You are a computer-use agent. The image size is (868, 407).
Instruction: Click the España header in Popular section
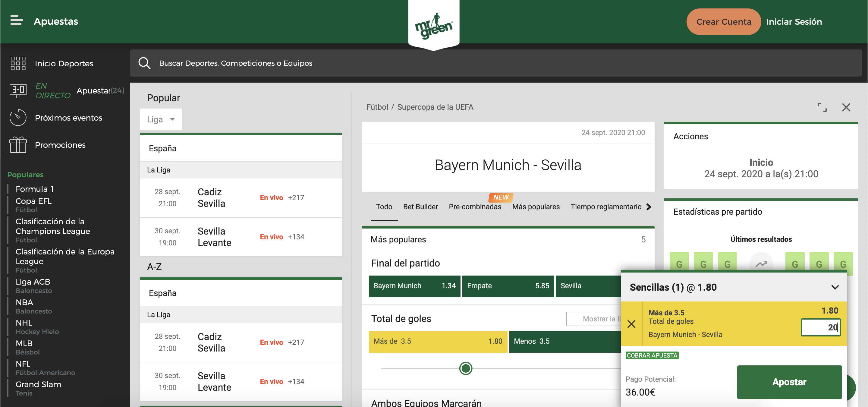(241, 149)
